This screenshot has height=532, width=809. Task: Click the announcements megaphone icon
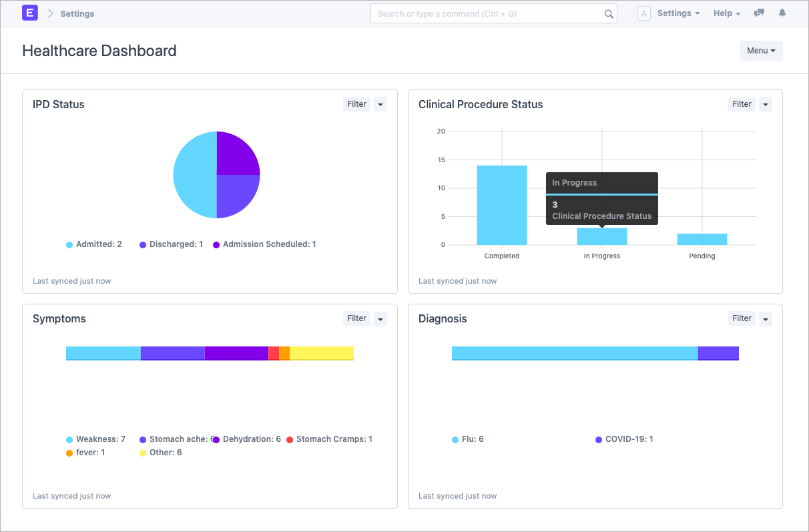pos(758,13)
